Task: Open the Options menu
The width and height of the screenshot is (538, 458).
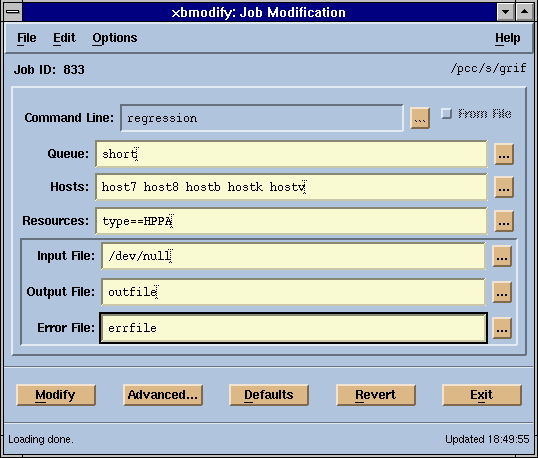Action: (x=115, y=38)
